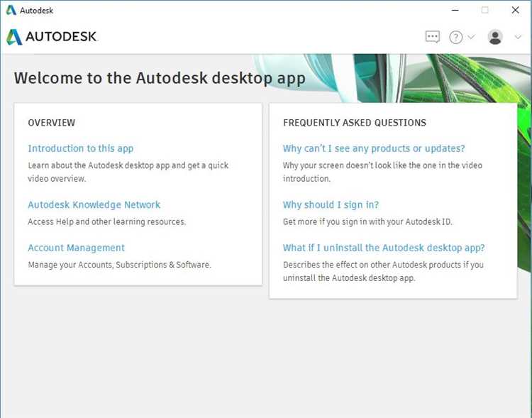Click the Autodesk logo in header
532x418 pixels.
[x=52, y=37]
